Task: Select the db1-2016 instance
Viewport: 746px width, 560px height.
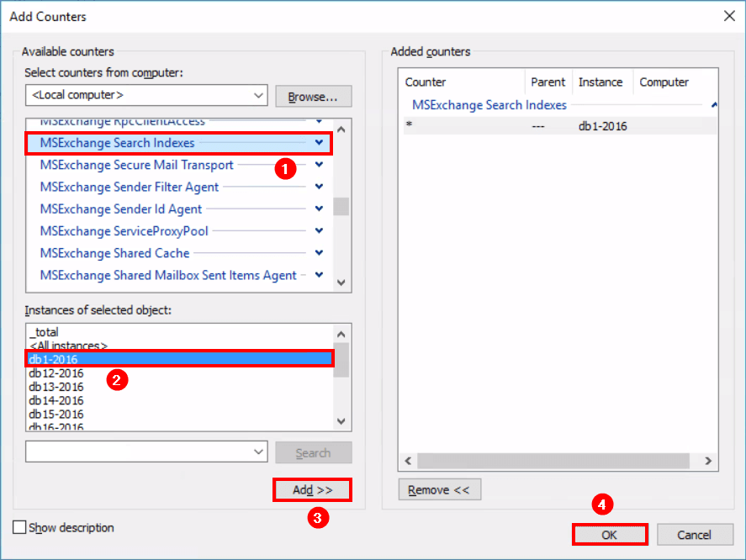Action: tap(179, 359)
